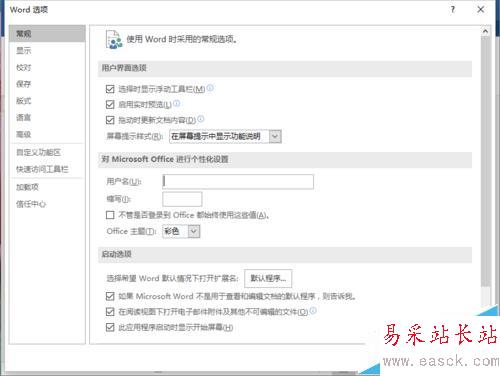Click the 缩写 initials input field

click(x=182, y=199)
